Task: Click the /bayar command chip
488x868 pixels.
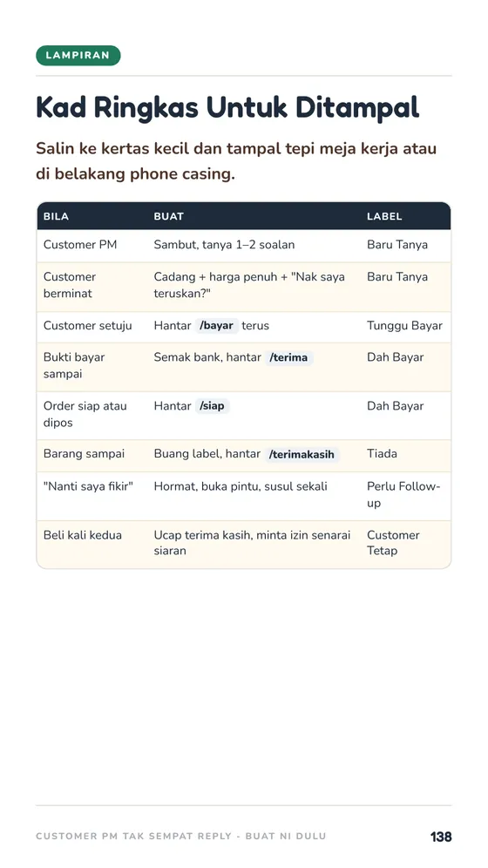Action: [217, 326]
